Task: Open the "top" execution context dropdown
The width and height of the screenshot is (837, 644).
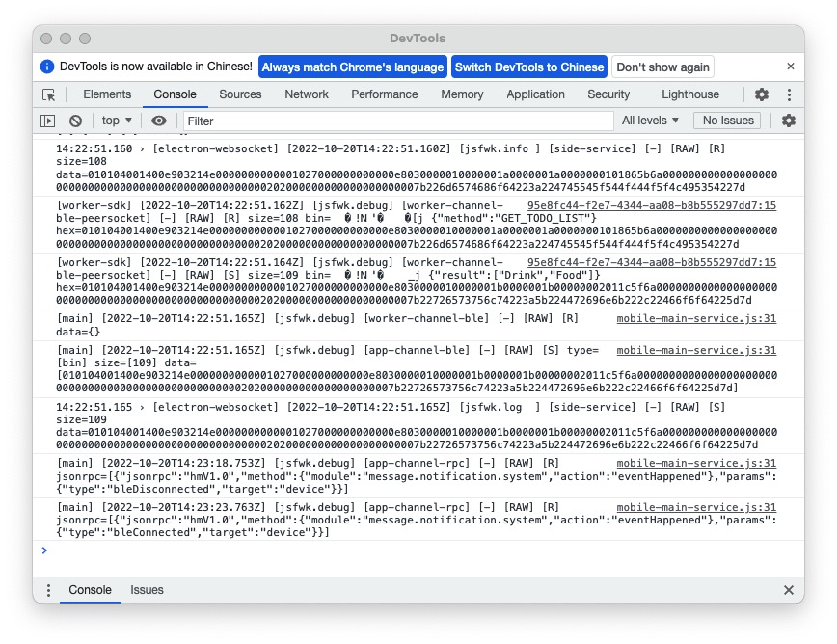Action: (x=114, y=120)
